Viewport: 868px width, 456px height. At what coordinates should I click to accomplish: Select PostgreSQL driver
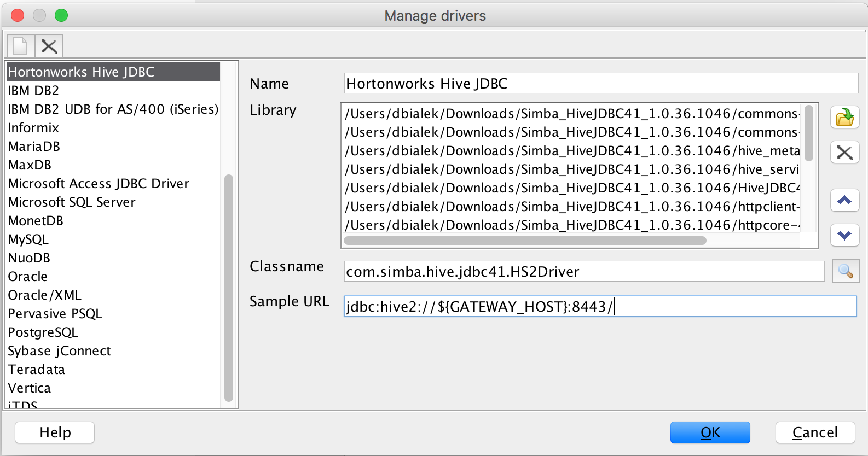(113, 332)
